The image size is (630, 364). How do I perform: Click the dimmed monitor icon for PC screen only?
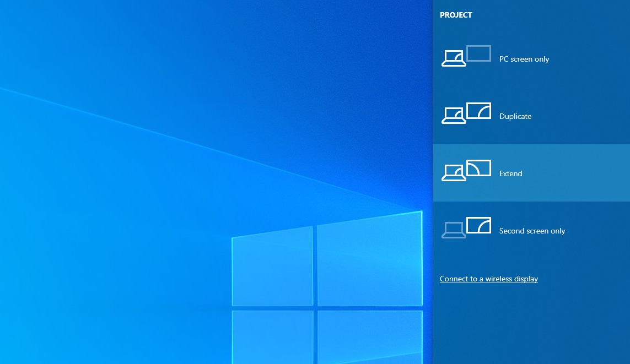[x=478, y=53]
